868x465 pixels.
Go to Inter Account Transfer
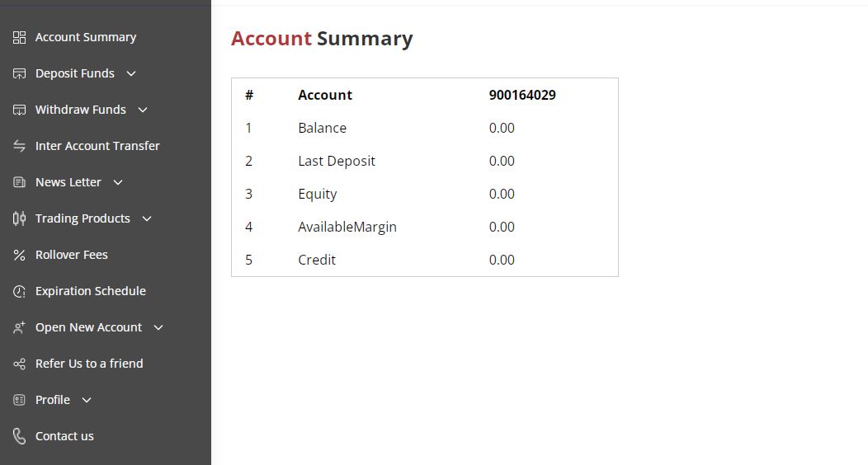tap(97, 146)
